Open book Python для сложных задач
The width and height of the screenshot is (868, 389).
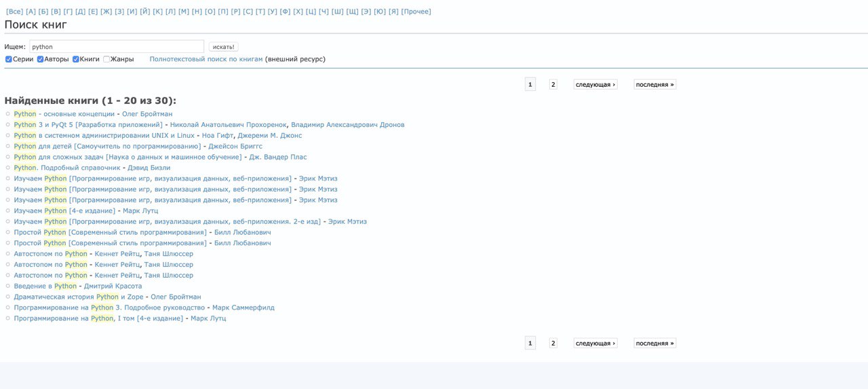coord(127,157)
